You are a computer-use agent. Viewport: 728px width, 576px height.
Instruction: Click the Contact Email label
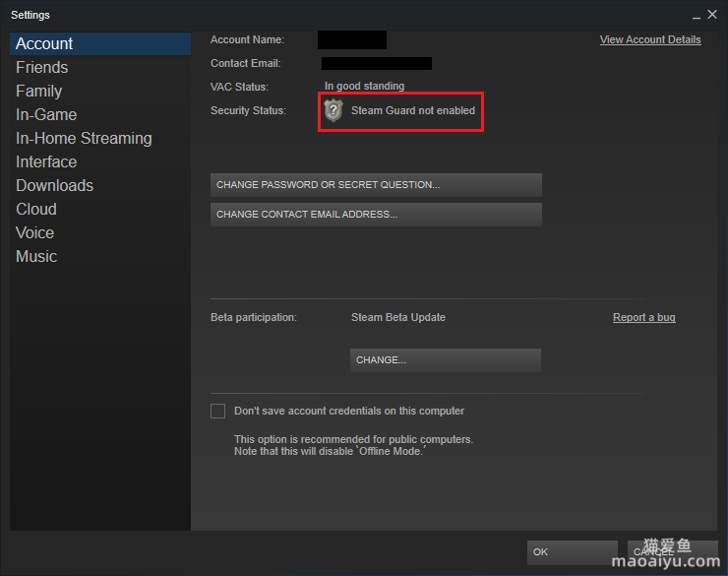246,63
